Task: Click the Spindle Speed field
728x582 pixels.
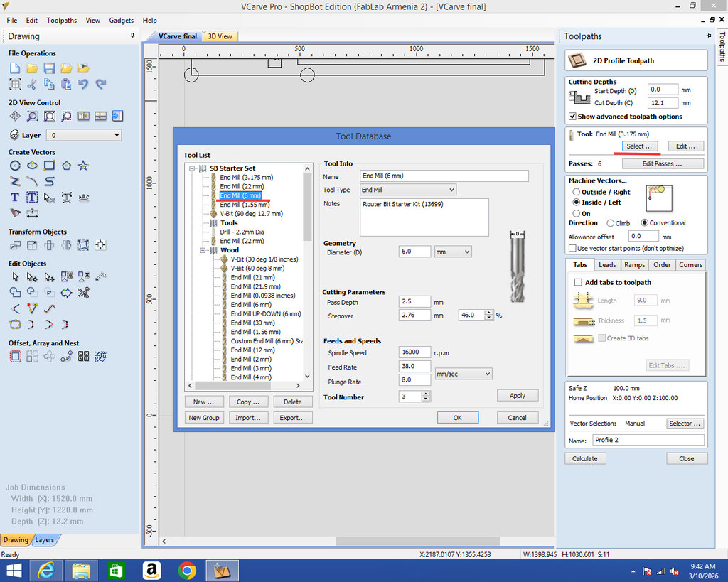Action: point(414,352)
